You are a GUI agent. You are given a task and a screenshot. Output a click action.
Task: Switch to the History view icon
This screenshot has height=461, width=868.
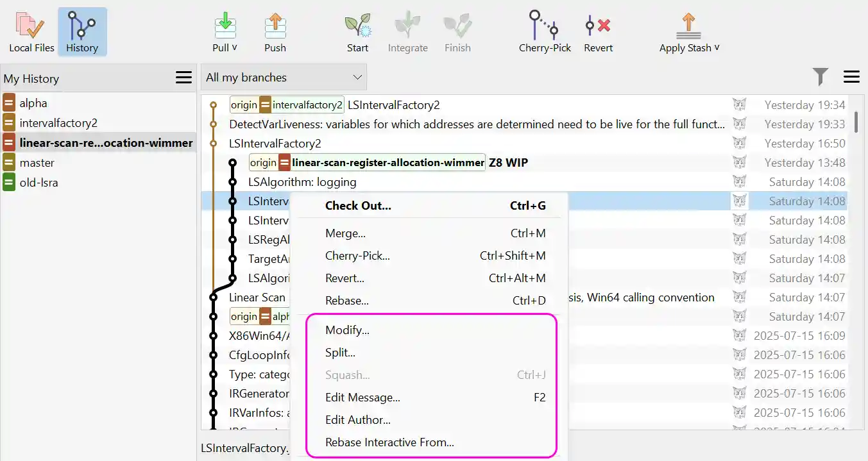82,30
